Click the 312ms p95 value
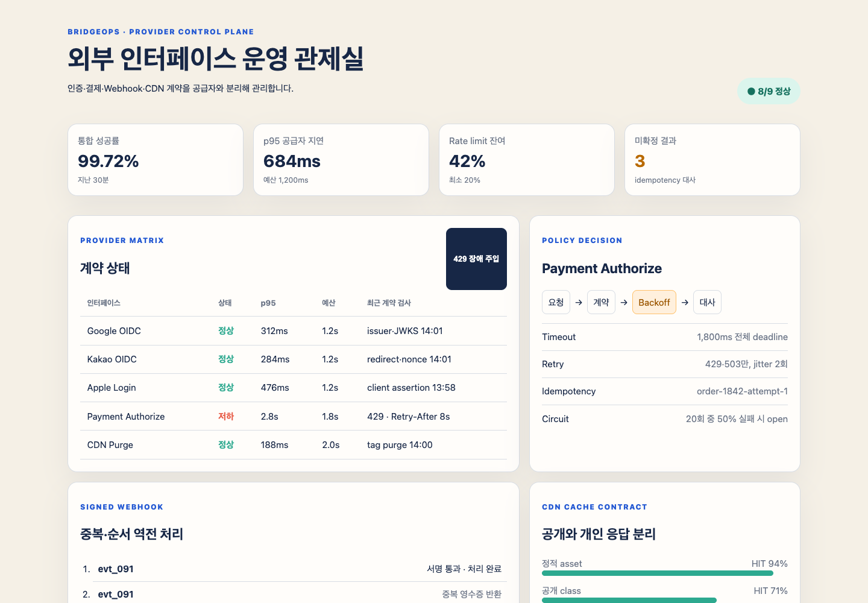 [274, 331]
